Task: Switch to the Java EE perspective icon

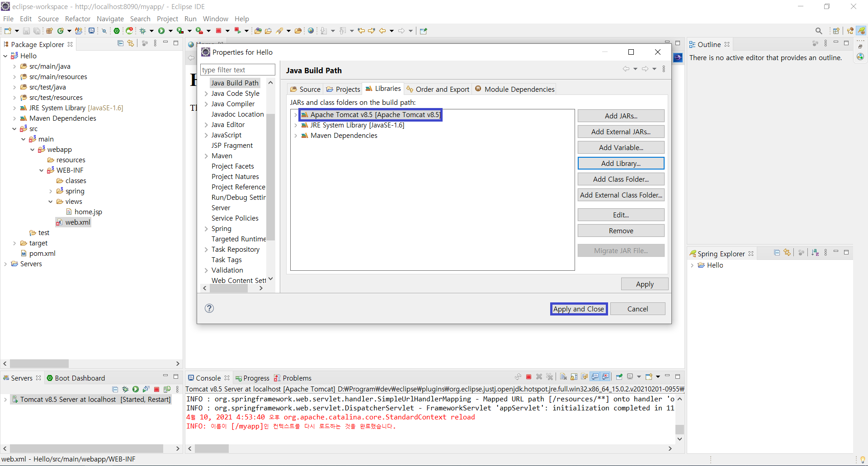Action: click(x=850, y=31)
